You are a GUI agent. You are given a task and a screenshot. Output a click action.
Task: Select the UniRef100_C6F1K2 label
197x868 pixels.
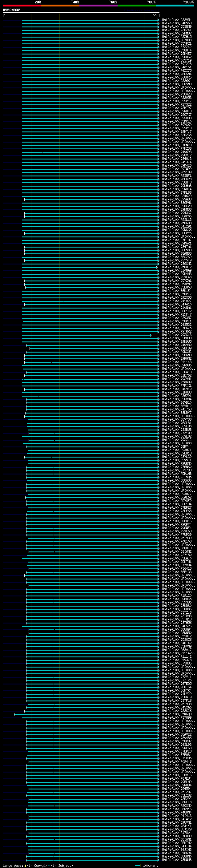[176, 311]
